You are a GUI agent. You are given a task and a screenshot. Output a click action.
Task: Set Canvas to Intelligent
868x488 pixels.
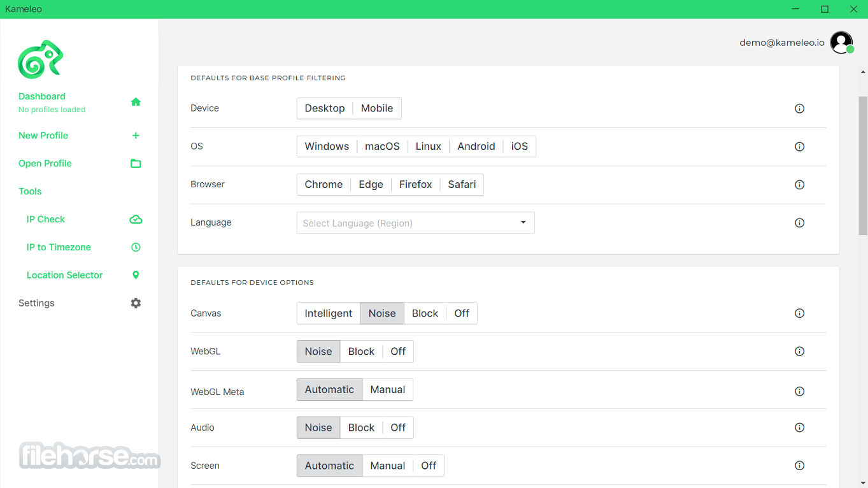pos(329,313)
